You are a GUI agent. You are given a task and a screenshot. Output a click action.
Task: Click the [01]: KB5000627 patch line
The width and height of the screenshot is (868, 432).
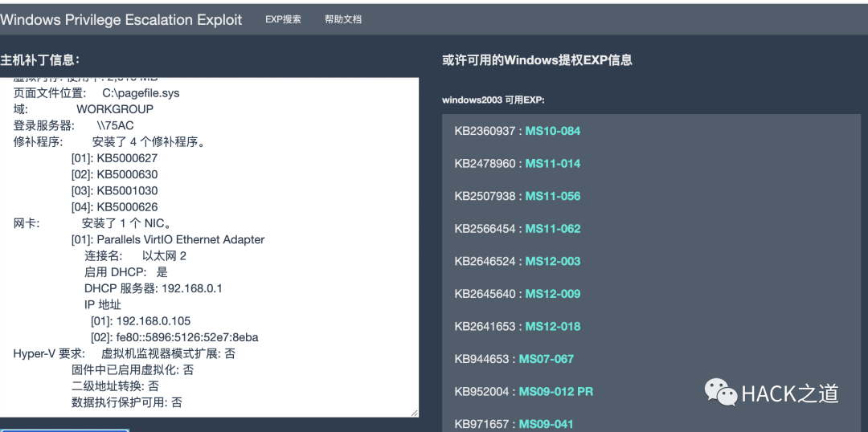coord(115,158)
